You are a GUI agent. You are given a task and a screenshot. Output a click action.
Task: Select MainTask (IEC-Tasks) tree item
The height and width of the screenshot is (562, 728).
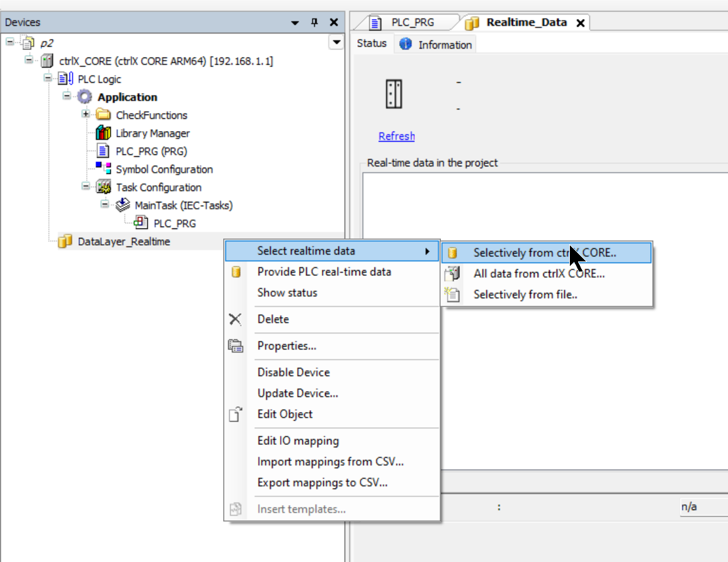pyautogui.click(x=184, y=205)
